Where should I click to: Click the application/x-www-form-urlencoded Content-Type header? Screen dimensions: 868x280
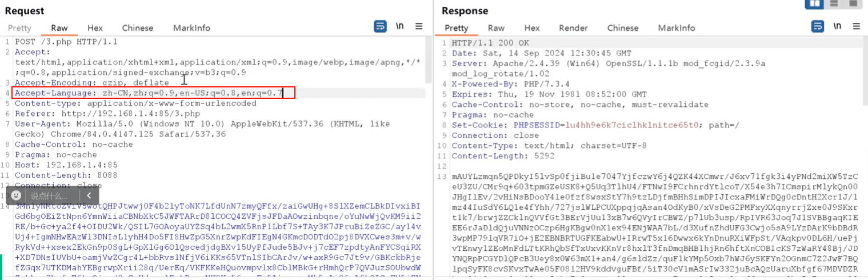(x=135, y=103)
